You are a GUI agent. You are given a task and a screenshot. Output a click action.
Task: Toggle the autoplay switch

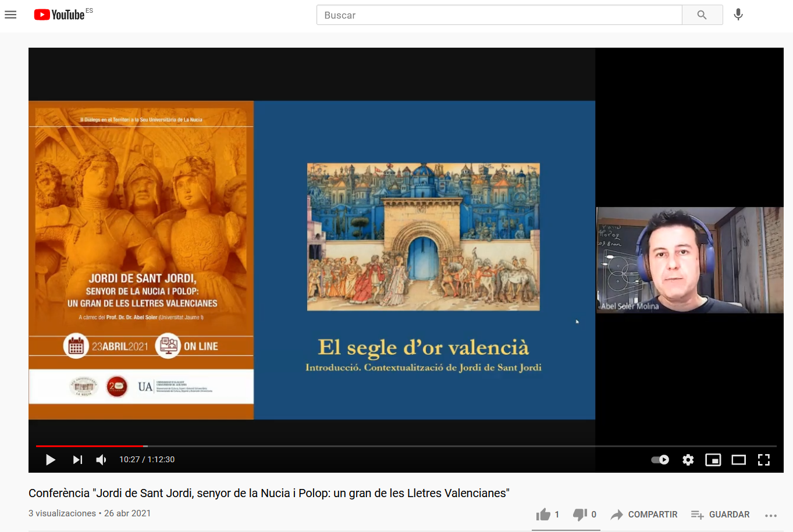660,460
